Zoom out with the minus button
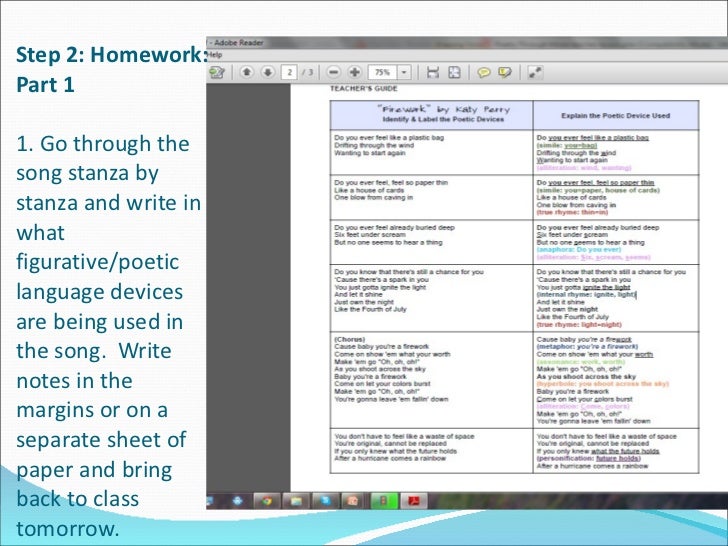 coord(333,72)
